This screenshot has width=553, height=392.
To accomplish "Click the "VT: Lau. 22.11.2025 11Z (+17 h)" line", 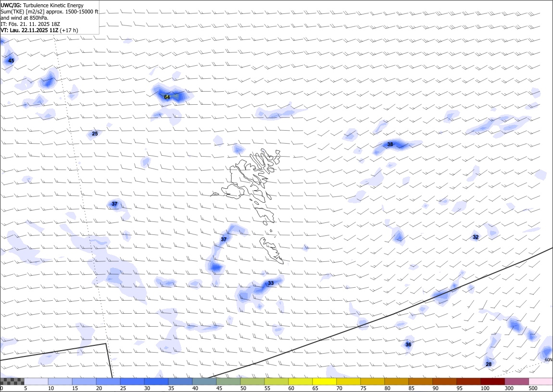I will tap(39, 30).
